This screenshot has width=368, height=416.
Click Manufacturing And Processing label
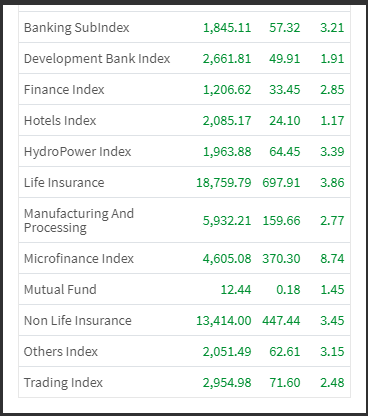coord(79,220)
